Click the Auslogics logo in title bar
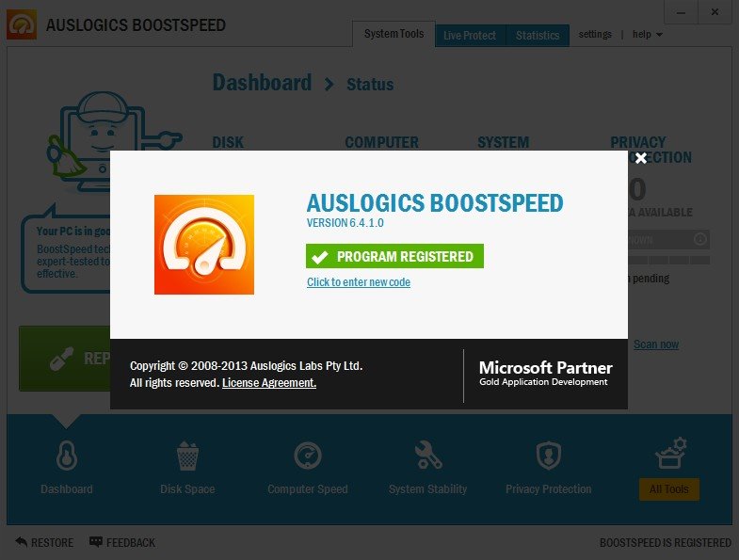This screenshot has height=560, width=739. tap(22, 24)
